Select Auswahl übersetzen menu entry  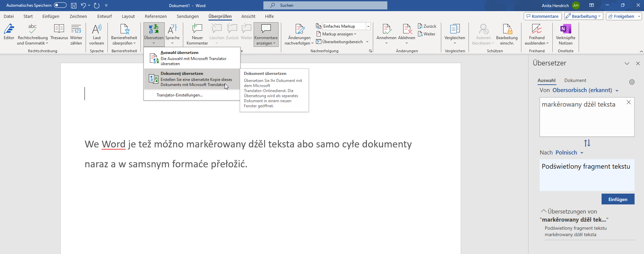(192, 58)
